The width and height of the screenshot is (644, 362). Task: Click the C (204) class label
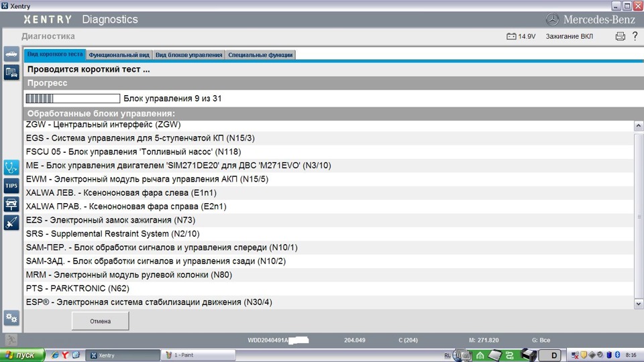click(408, 341)
